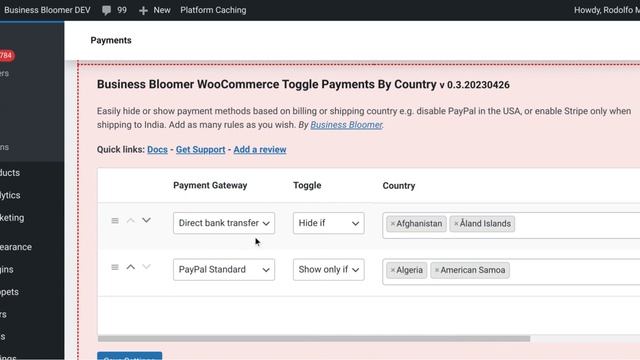Image resolution: width=640 pixels, height=360 pixels.
Task: Click the Afghanistan tag label
Action: tap(419, 224)
